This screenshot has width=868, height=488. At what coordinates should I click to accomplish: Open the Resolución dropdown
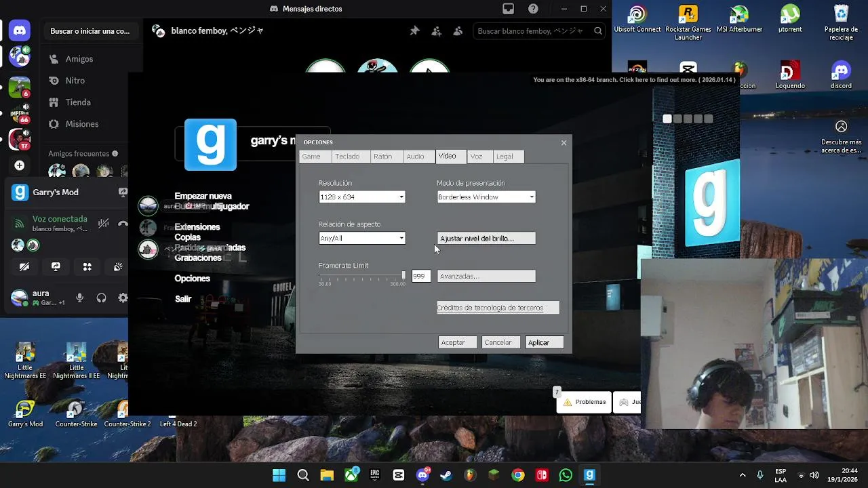362,197
